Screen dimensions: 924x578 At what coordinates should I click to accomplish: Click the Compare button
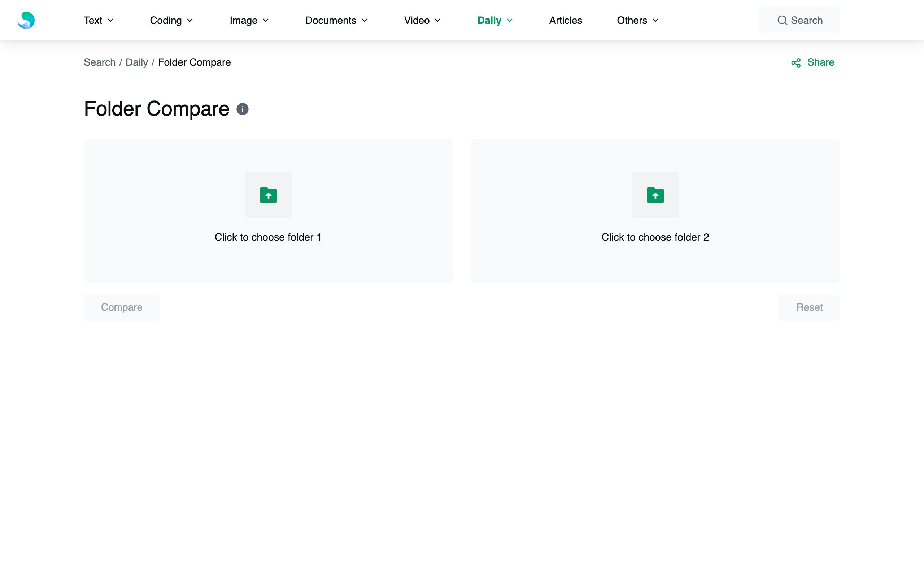pos(122,307)
